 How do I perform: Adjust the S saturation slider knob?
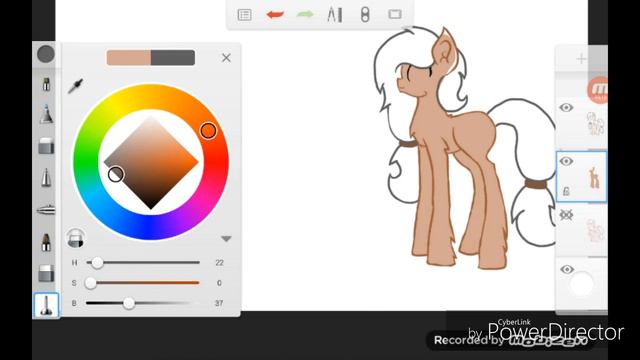90,283
